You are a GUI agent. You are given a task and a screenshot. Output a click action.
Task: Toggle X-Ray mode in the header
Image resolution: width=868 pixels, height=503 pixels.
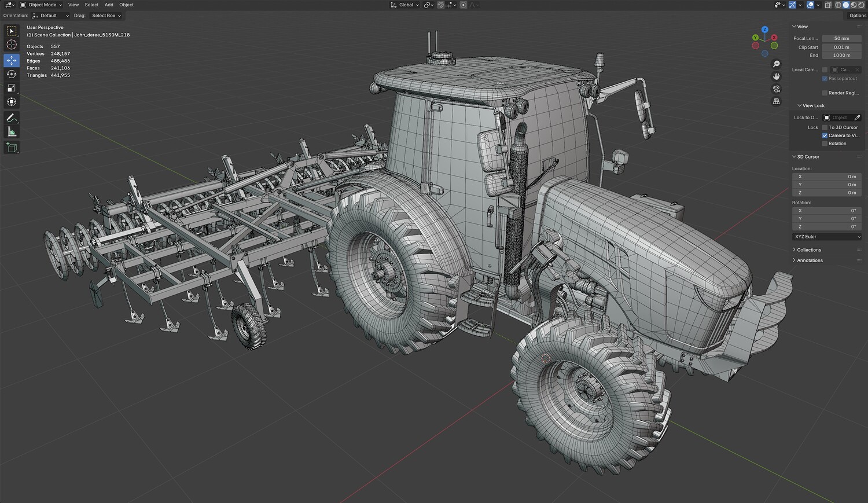point(828,5)
